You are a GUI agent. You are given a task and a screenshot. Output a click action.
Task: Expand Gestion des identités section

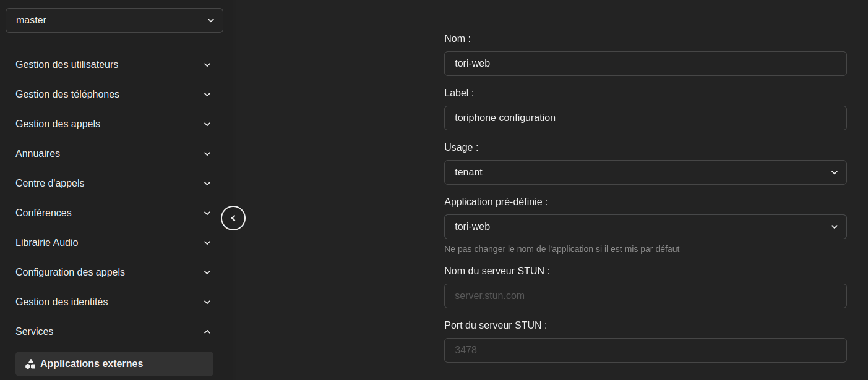point(114,302)
